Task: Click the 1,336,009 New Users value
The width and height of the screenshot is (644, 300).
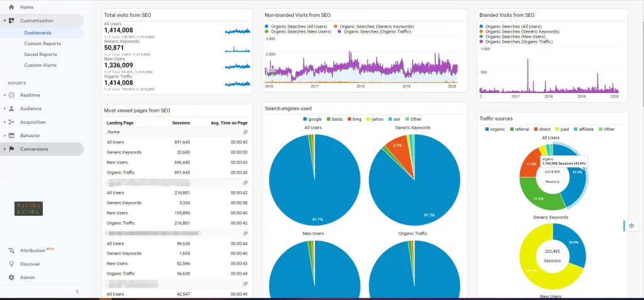Action: (119, 65)
